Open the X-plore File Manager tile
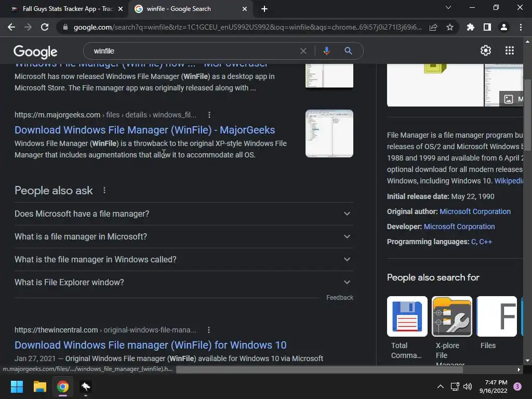The height and width of the screenshot is (399, 532). pyautogui.click(x=451, y=331)
